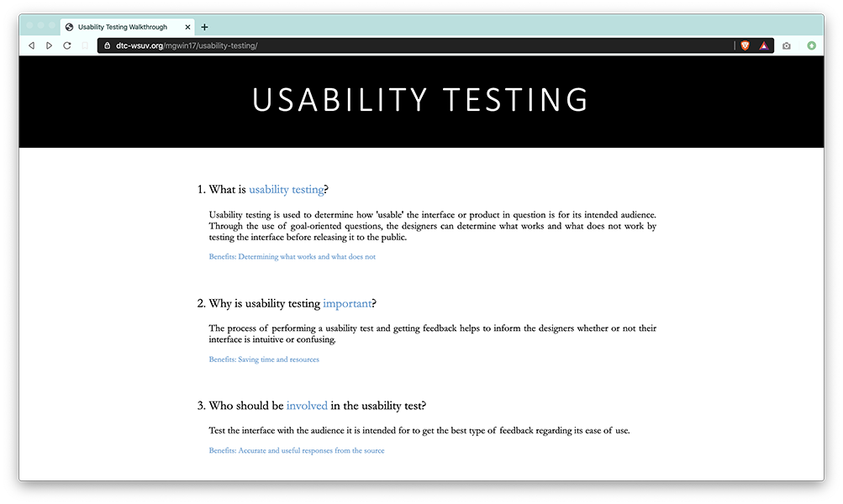Go forward with the forward arrow
The height and width of the screenshot is (504, 843).
tap(49, 45)
